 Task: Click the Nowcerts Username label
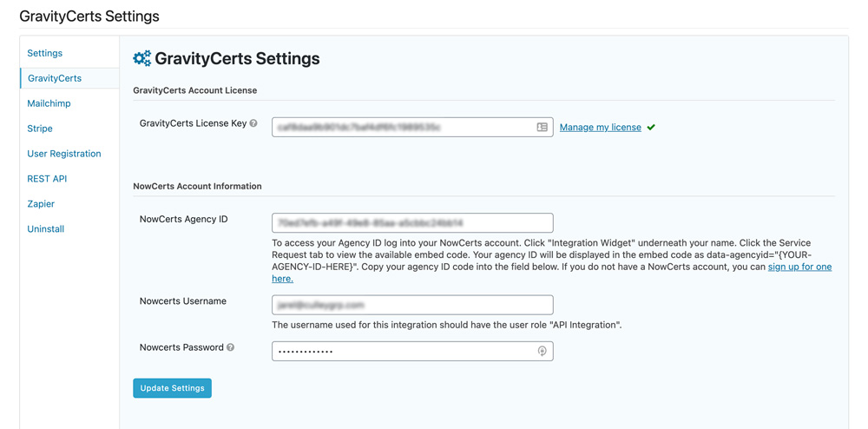[183, 301]
